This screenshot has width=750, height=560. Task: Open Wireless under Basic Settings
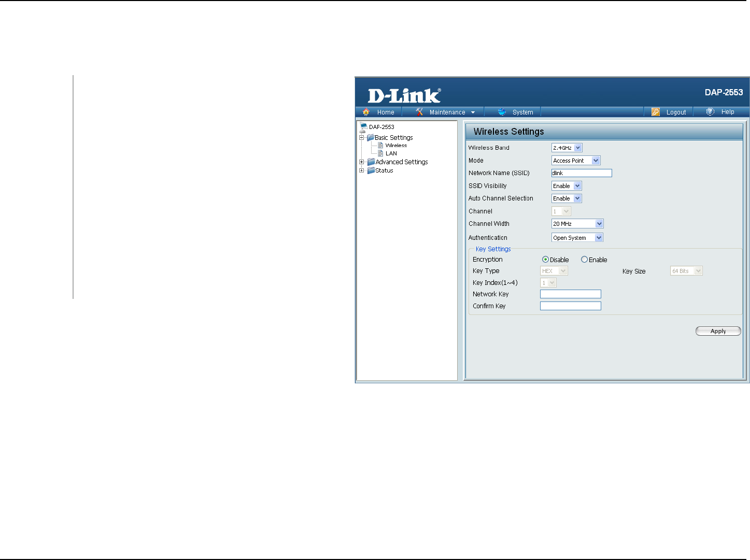pos(396,146)
